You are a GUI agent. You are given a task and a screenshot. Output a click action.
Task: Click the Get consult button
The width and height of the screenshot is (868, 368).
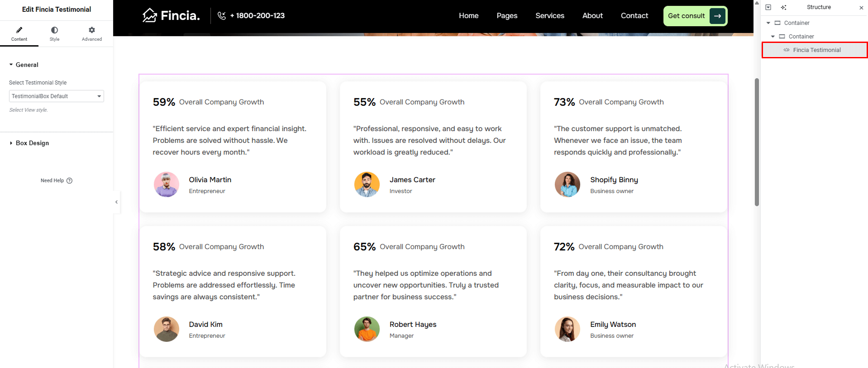coord(695,16)
